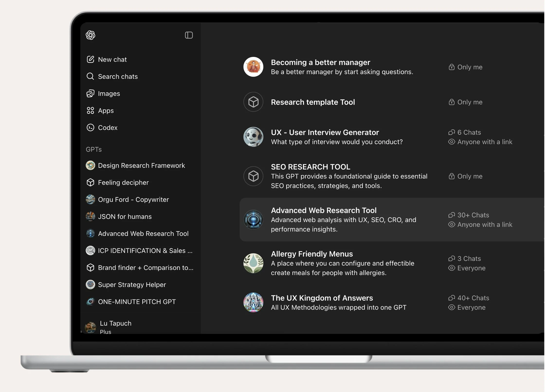Click the OpenAI logo at the top

90,35
